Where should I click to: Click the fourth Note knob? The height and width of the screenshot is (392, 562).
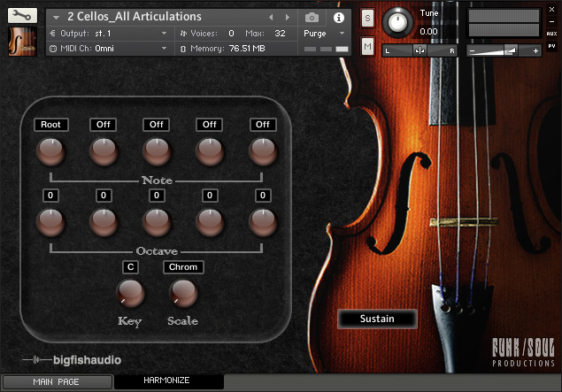pyautogui.click(x=210, y=152)
